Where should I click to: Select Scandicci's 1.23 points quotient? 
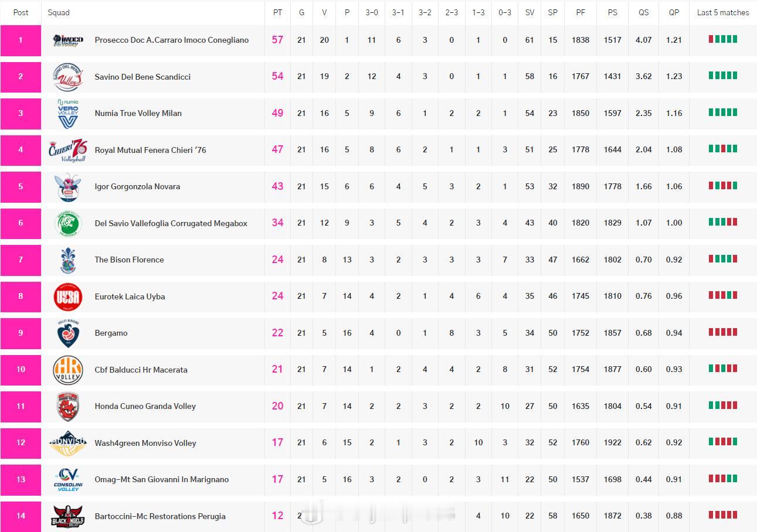point(674,77)
